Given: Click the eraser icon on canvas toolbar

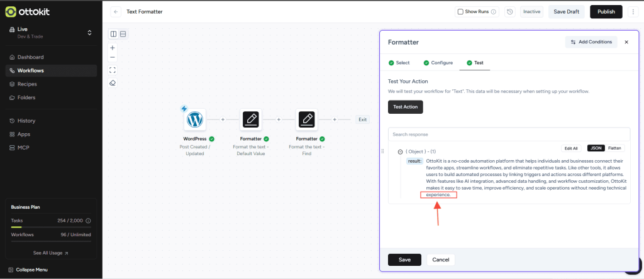Looking at the screenshot, I should point(113,82).
